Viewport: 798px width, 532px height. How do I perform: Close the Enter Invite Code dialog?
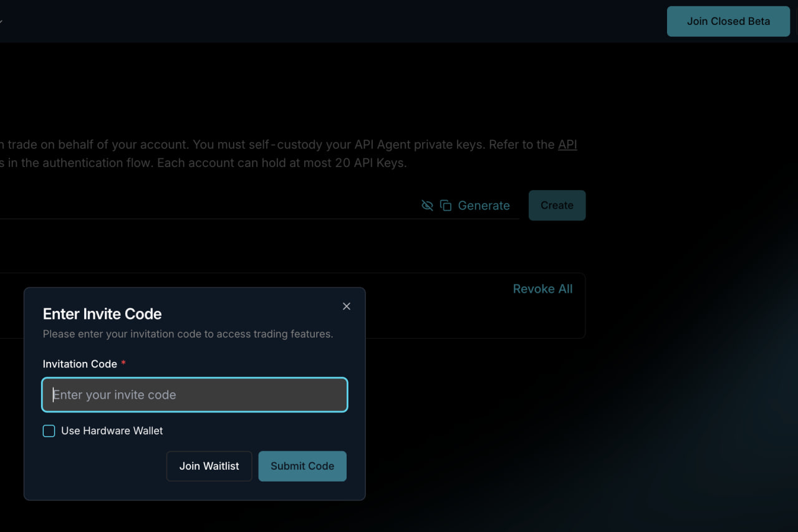(347, 306)
